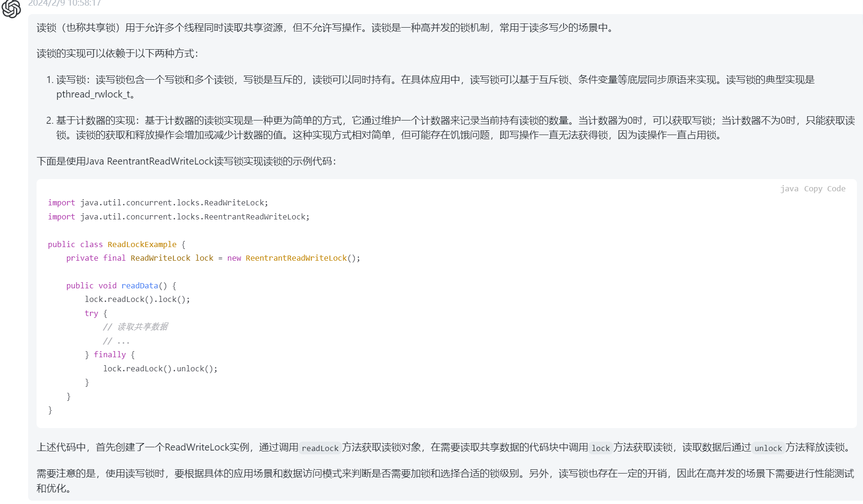Click the import ReentrantReadWriteLock line
This screenshot has height=504, width=863.
pos(179,217)
